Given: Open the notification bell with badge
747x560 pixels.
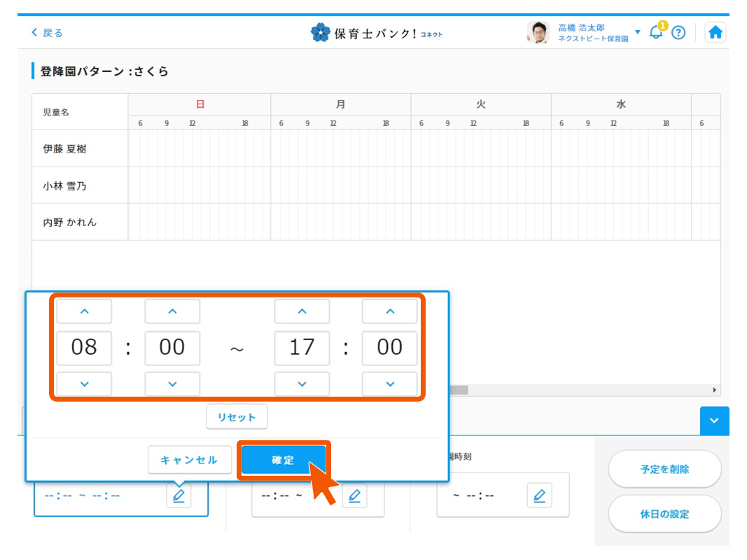Looking at the screenshot, I should (x=655, y=31).
